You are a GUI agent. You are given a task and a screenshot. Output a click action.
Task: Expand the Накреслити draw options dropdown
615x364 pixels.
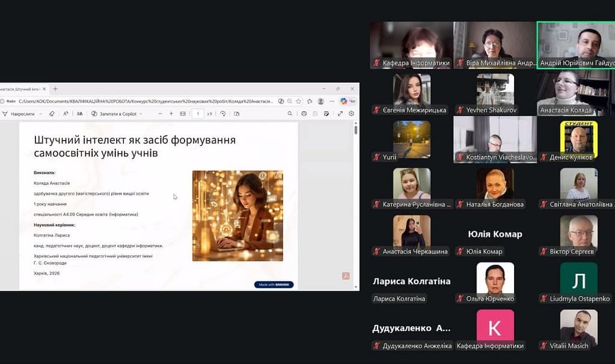point(39,114)
